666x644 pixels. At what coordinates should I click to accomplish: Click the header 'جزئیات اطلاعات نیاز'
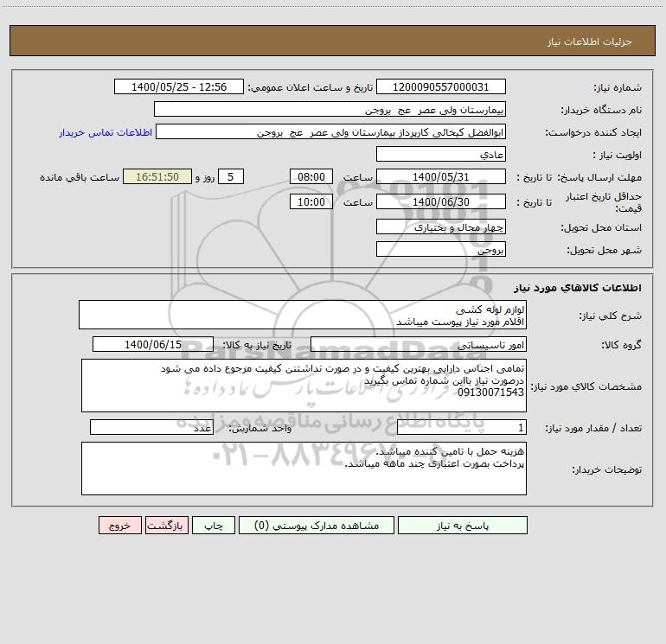coord(590,41)
